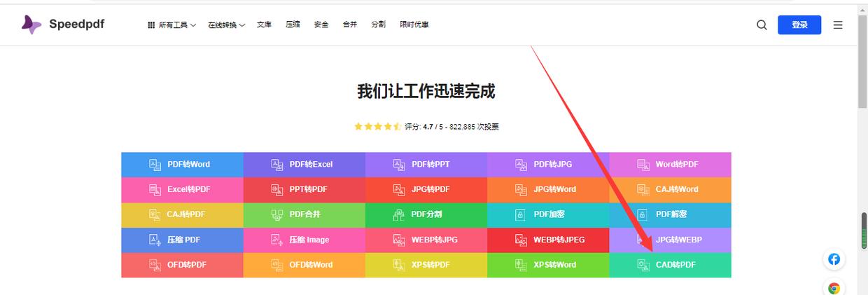Image resolution: width=868 pixels, height=295 pixels.
Task: Click the Excel转PDF tile icon
Action: [155, 189]
